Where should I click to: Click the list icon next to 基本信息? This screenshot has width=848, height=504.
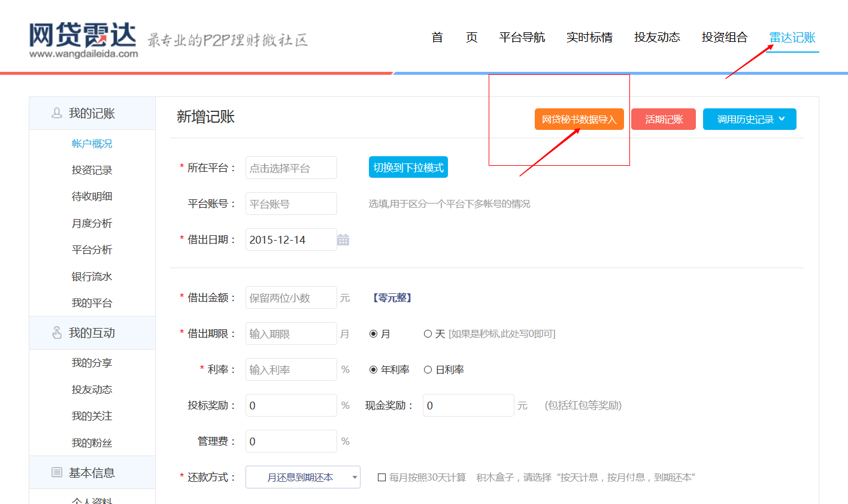57,472
